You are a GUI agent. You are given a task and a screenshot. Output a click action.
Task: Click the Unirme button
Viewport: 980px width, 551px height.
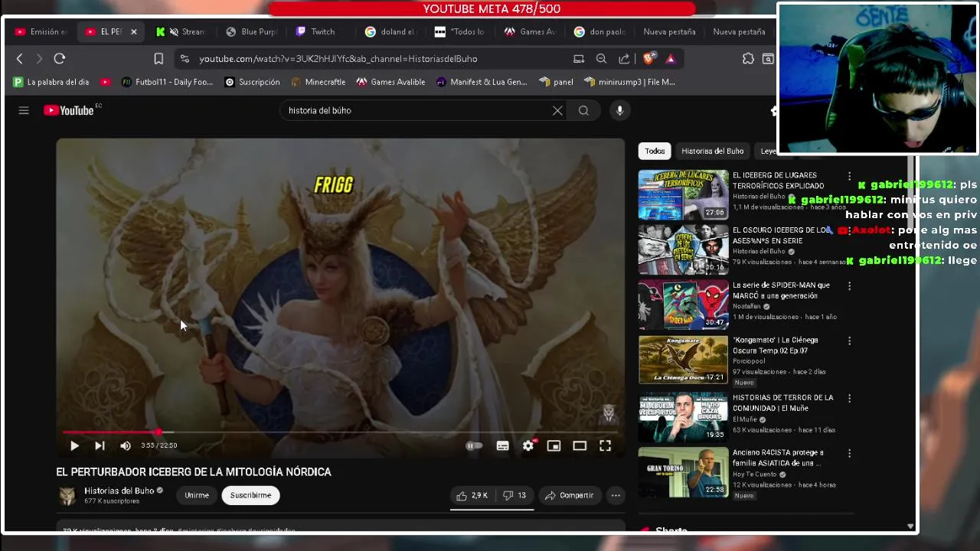(x=197, y=495)
